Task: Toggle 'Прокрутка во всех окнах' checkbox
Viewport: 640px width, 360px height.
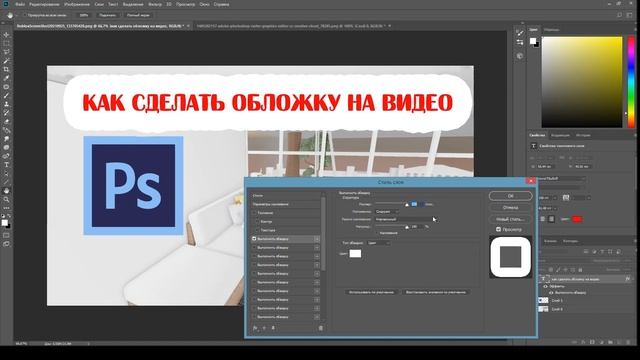Action: [25, 15]
